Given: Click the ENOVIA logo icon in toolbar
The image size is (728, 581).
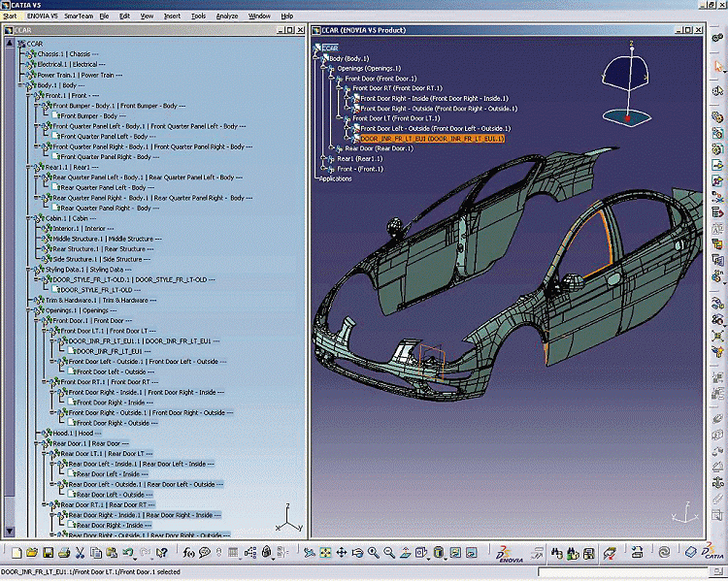Looking at the screenshot, I should pos(510,553).
